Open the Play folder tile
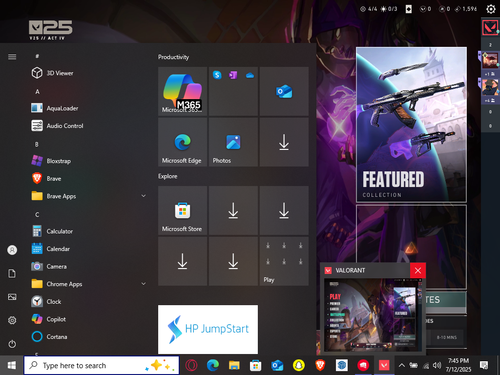Viewport: 500px width, 375px height. click(x=284, y=261)
